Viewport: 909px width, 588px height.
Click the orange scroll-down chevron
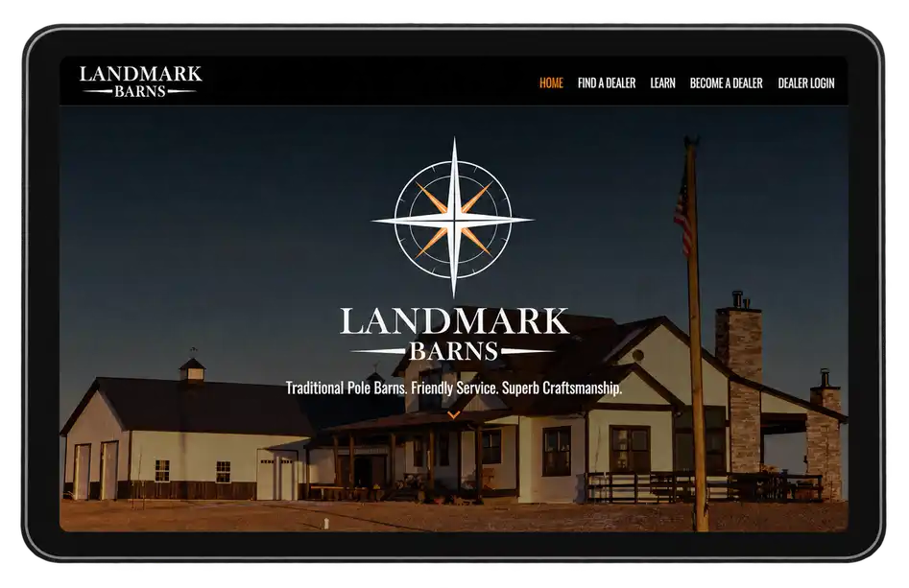454,414
